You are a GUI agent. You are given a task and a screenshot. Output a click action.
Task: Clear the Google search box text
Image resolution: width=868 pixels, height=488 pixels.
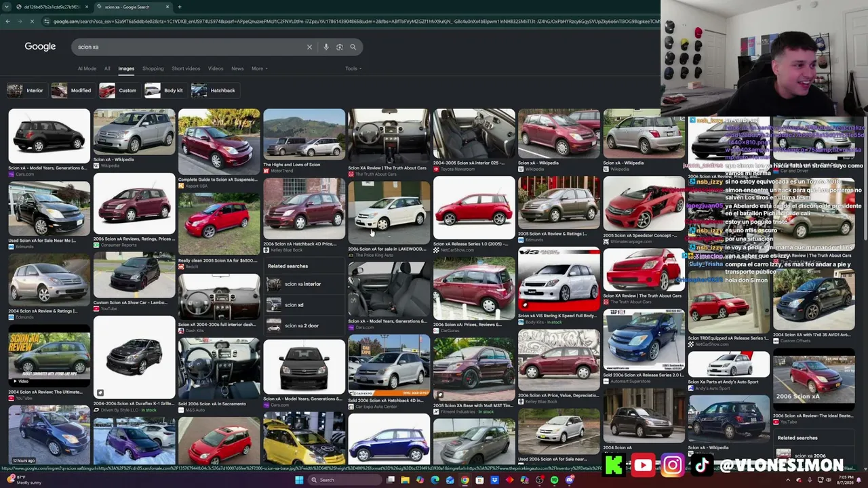tap(309, 47)
